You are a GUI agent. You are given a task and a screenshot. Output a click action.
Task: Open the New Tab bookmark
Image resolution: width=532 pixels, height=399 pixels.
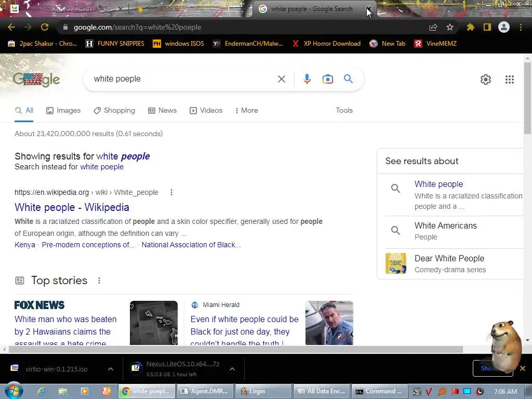(x=388, y=44)
